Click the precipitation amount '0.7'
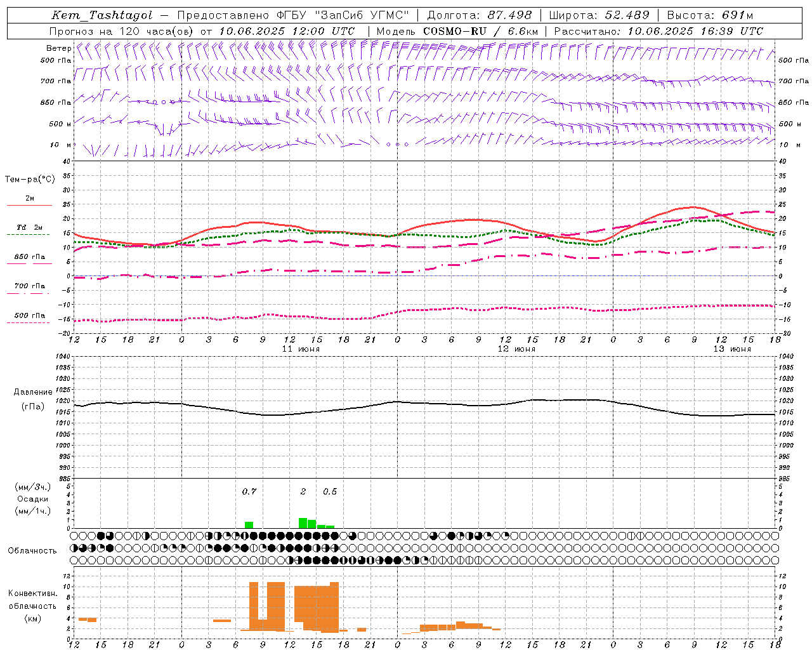 249,491
